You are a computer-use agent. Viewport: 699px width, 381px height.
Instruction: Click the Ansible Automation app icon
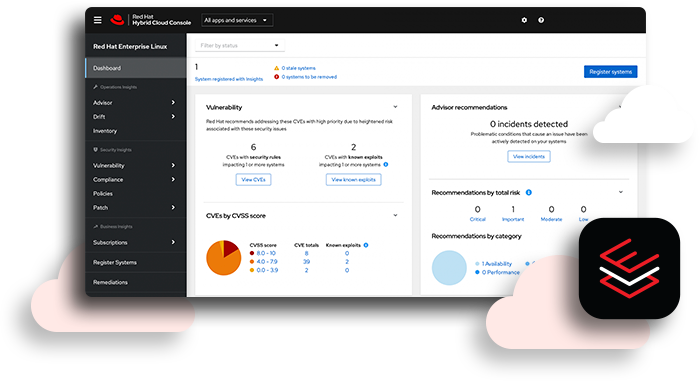(629, 268)
